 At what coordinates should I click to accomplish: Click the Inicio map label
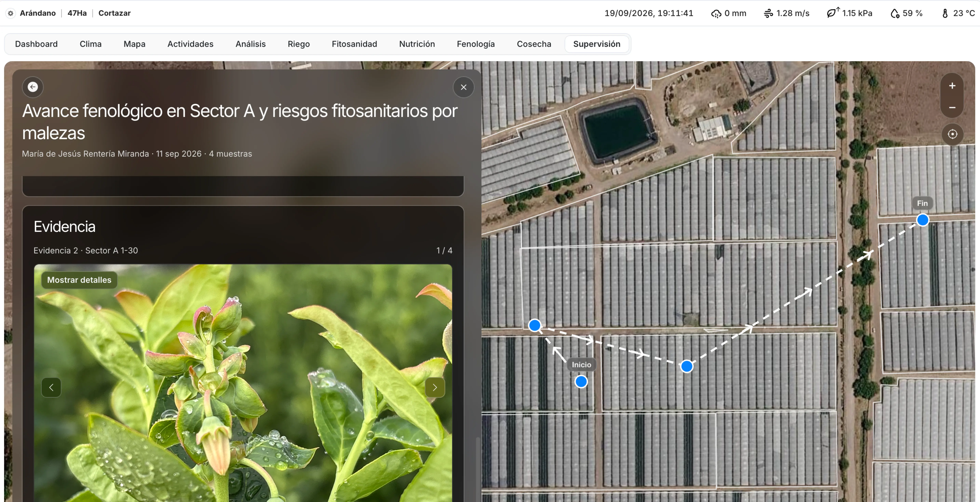581,365
